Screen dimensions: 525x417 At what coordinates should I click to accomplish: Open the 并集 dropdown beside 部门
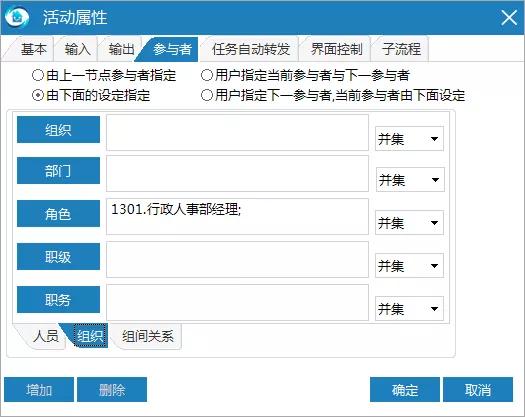coord(410,180)
